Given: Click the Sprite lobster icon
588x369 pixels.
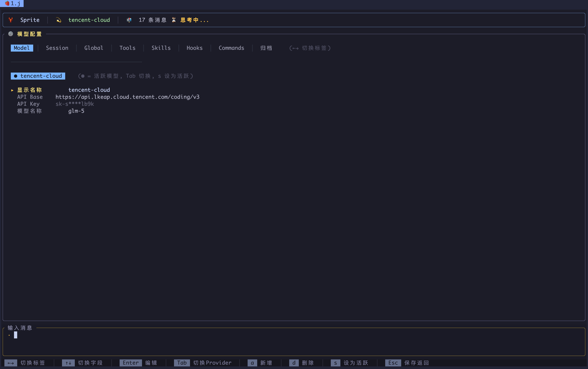Looking at the screenshot, I should click(10, 20).
